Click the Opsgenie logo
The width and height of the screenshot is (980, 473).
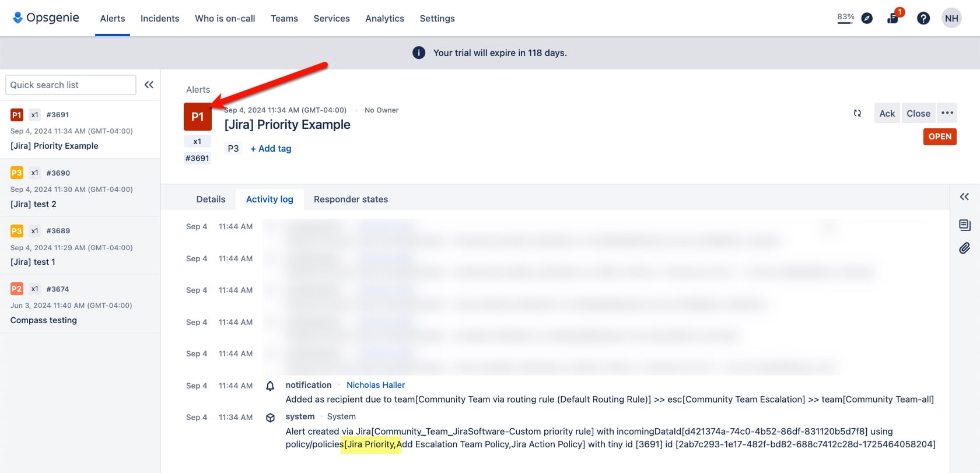click(x=46, y=17)
